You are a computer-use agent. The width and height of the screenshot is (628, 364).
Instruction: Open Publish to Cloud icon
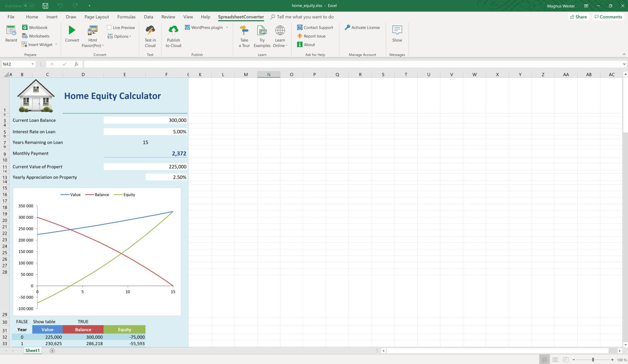point(173,30)
